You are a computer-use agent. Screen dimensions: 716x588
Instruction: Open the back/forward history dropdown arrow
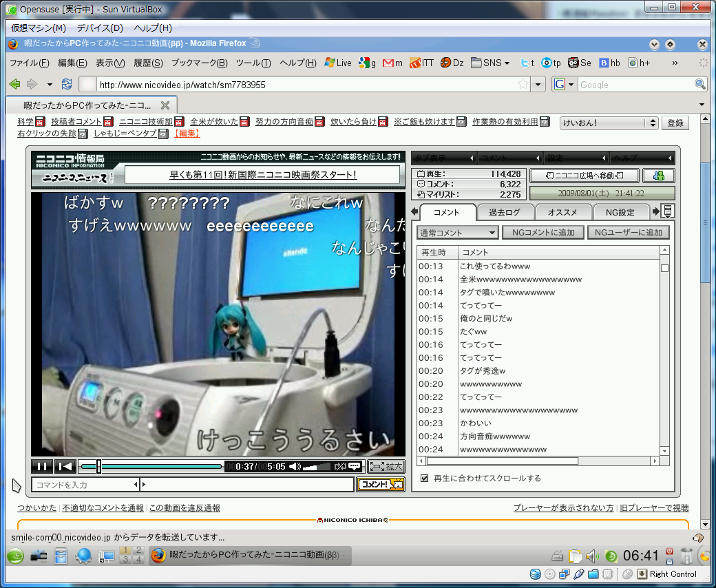50,85
